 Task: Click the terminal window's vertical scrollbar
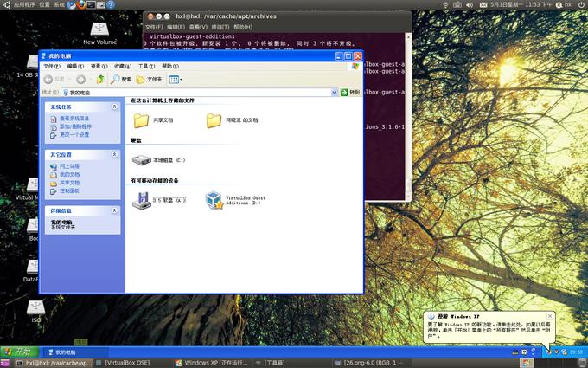(x=408, y=116)
